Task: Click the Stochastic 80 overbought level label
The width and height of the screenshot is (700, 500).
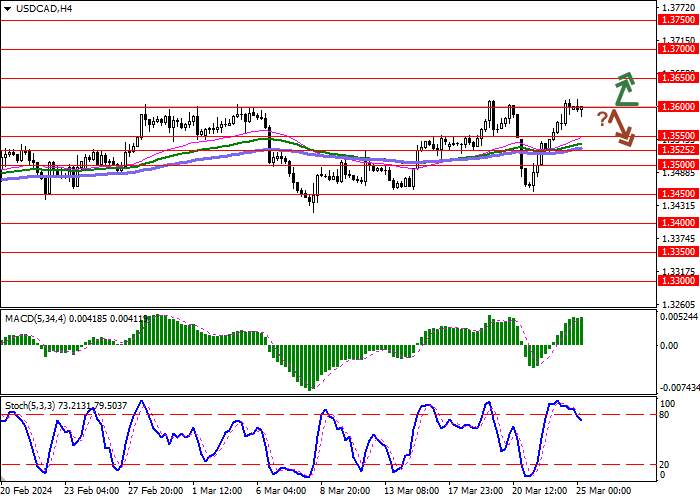Action: (x=664, y=415)
